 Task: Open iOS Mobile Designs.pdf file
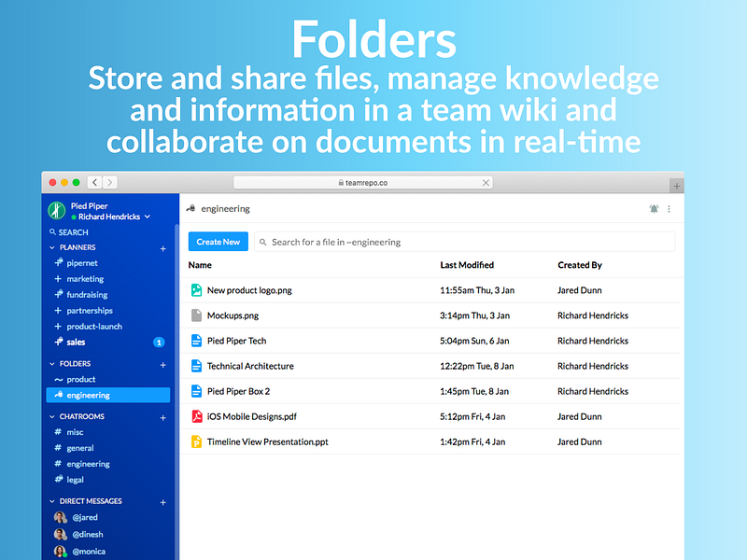pyautogui.click(x=252, y=416)
